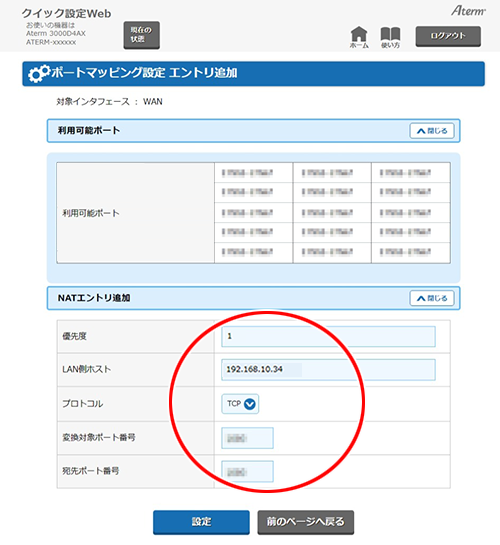Click the ポートマッピング設定 エントリ追加 heading

(144, 73)
